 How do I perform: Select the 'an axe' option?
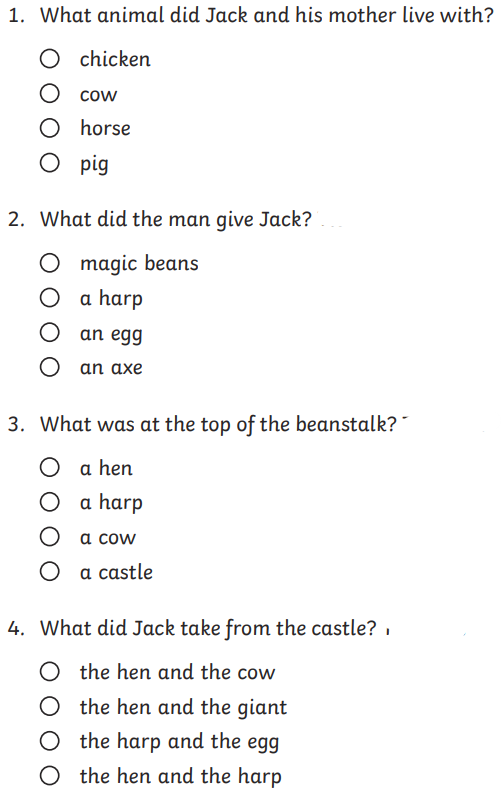[50, 367]
